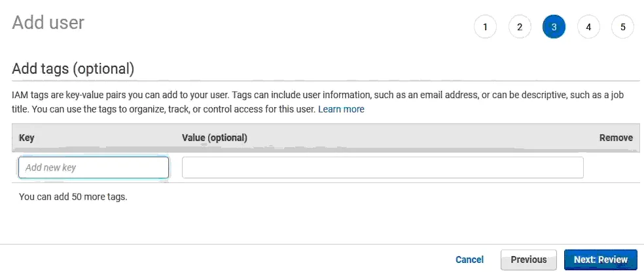Proceed with Next: Review button
This screenshot has width=644, height=272.
(x=600, y=260)
